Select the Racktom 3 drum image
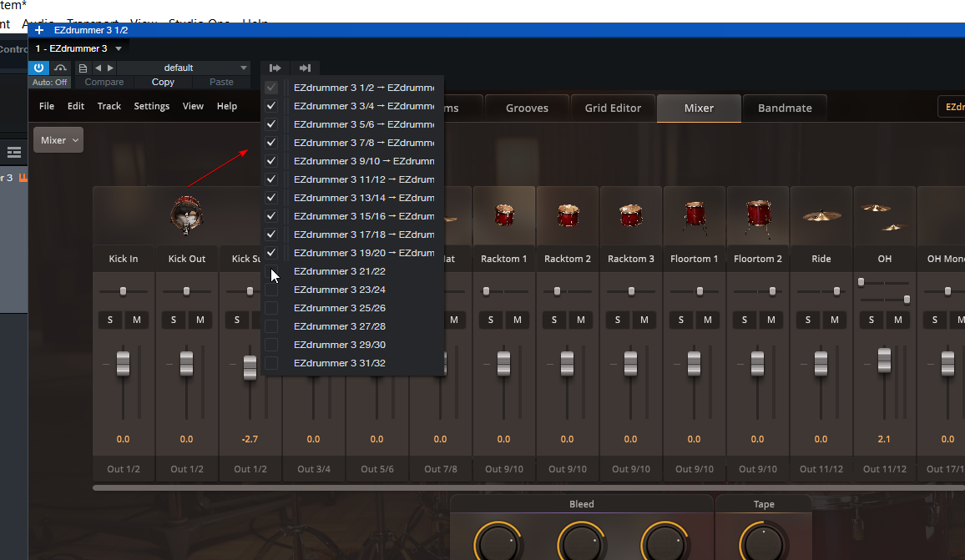Screen dimensions: 965x560 pyautogui.click(x=631, y=215)
